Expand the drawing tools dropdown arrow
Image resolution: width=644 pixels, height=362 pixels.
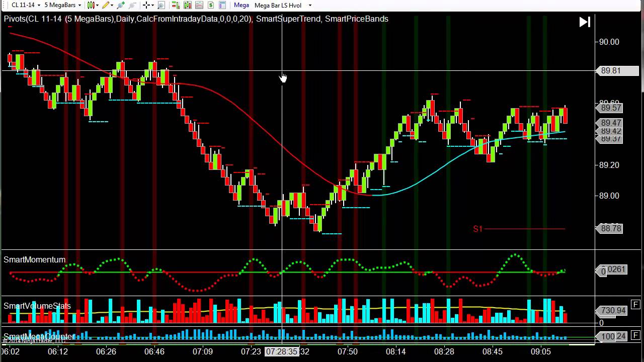coord(112,5)
